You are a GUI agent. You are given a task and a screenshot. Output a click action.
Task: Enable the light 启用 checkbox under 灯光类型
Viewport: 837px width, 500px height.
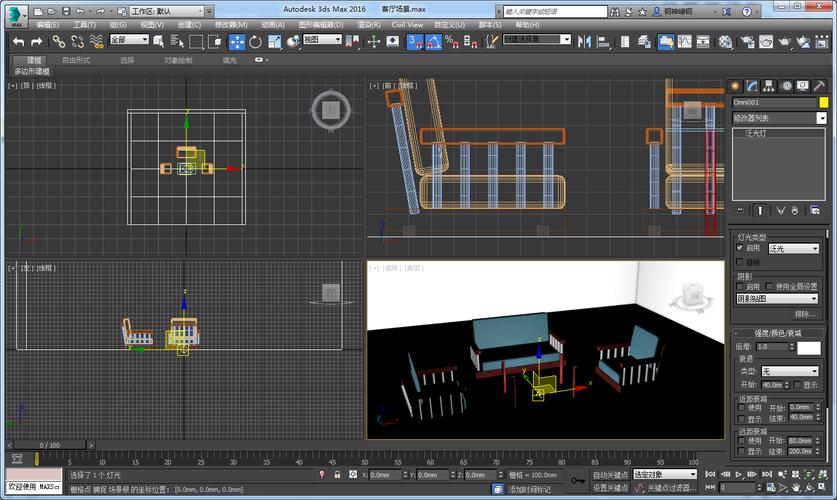coord(740,247)
